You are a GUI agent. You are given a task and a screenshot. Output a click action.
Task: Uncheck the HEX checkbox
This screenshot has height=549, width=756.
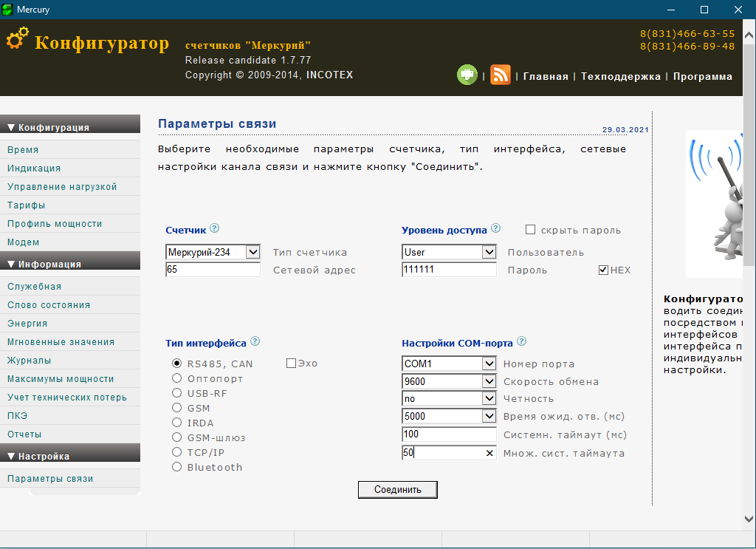point(603,270)
